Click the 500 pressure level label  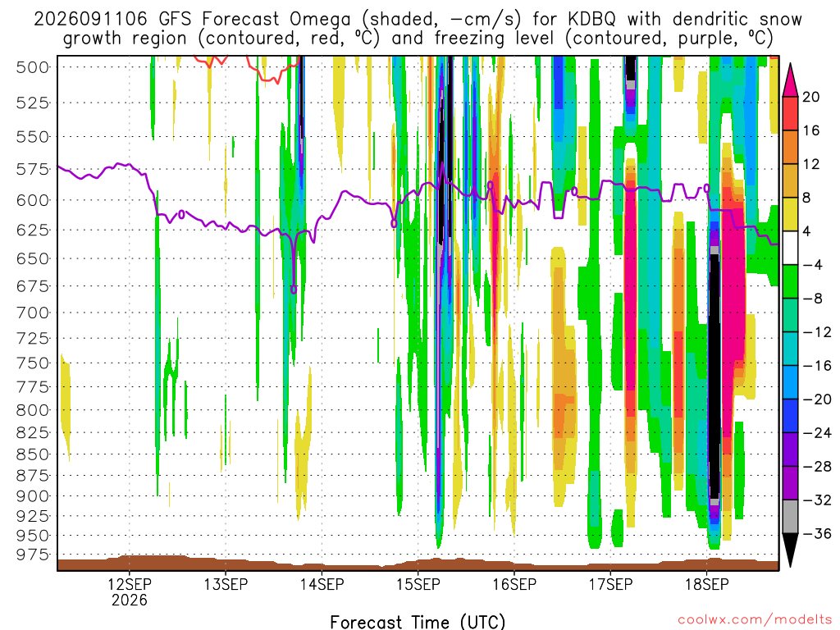[32, 67]
